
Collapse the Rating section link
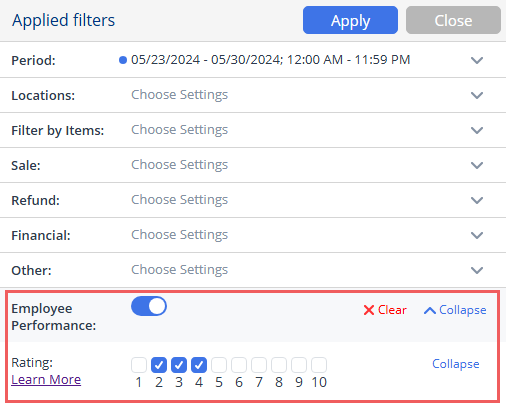(x=456, y=364)
